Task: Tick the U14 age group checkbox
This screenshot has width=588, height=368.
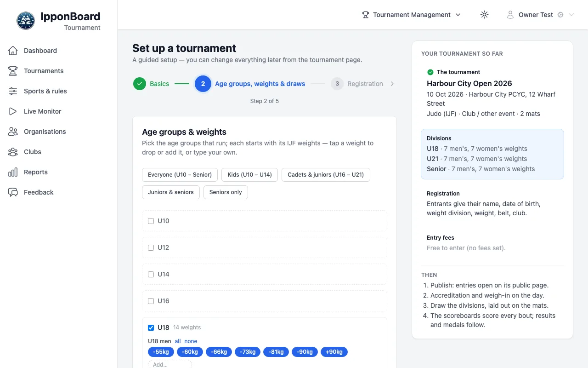Action: click(151, 274)
